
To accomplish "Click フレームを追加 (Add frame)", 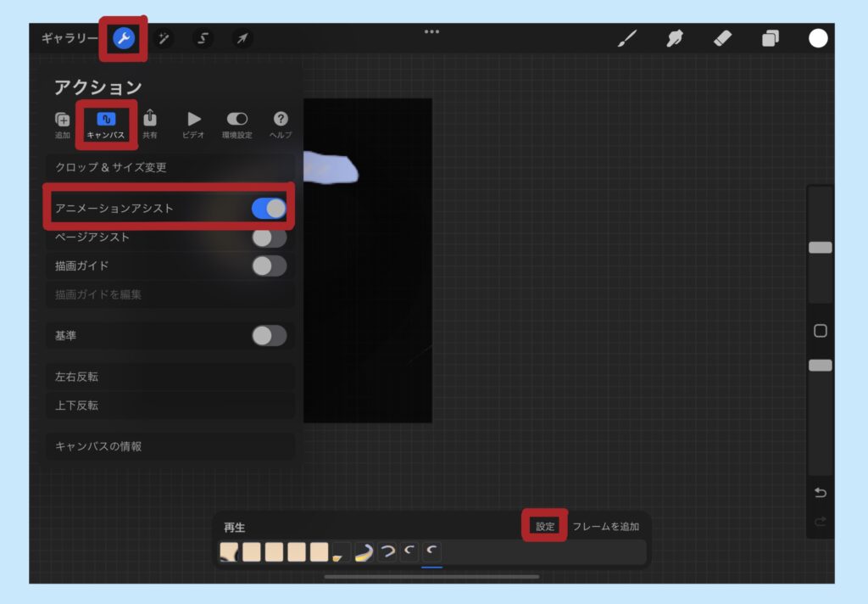I will pos(606,527).
